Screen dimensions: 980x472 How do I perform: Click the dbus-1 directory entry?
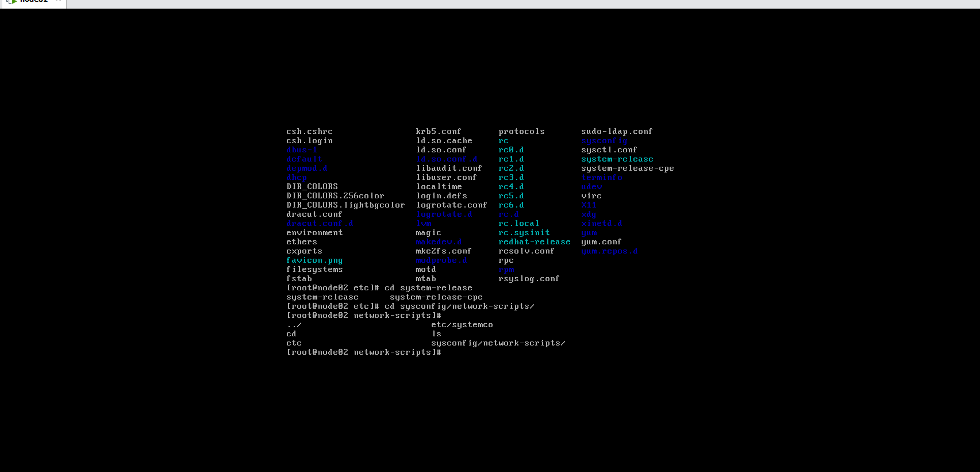[302, 150]
